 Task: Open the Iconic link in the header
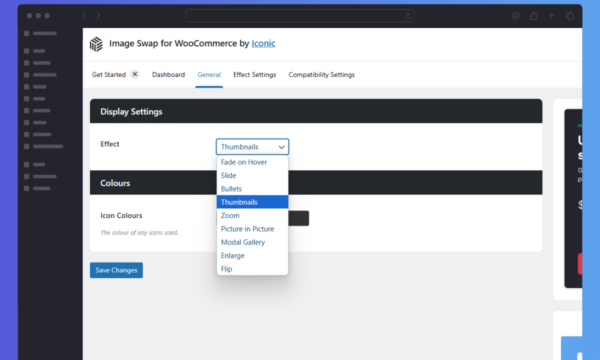(263, 44)
